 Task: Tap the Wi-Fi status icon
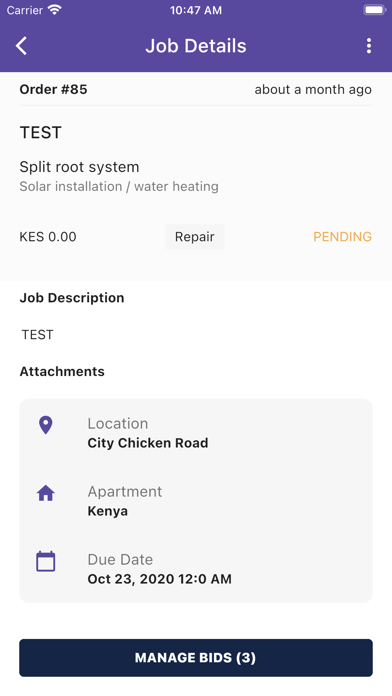coord(55,10)
